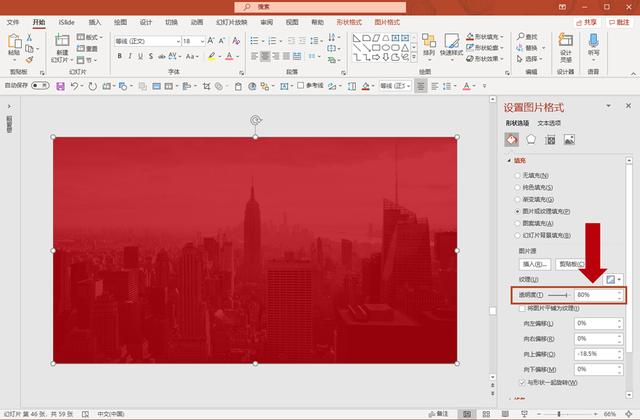The image size is (640, 420).
Task: Toggle the AutoSave switch
Action: (x=40, y=85)
